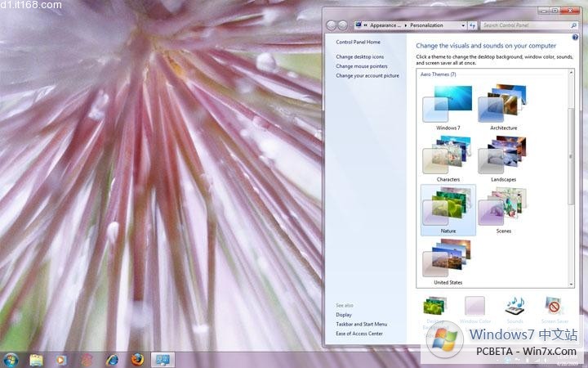This screenshot has height=368, width=588.
Task: Refresh the Control Panel page
Action: tap(473, 25)
